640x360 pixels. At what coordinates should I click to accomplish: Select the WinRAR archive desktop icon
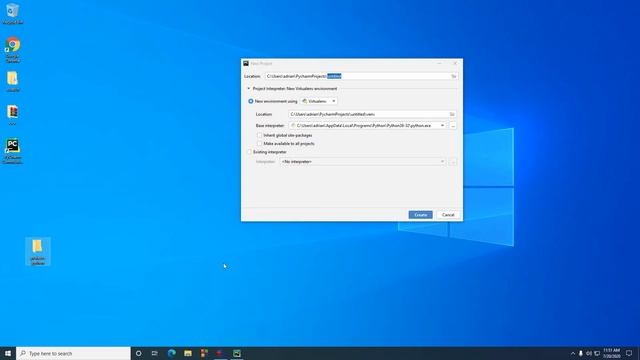coord(13,115)
